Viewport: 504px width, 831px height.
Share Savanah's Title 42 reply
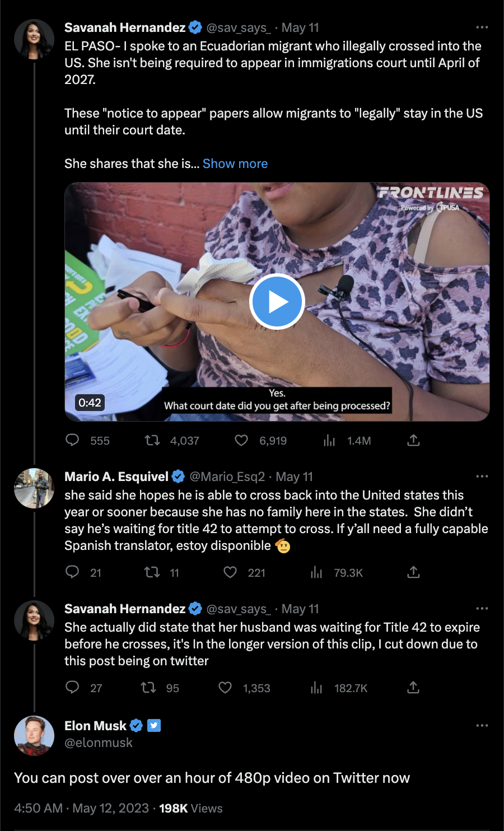click(413, 688)
